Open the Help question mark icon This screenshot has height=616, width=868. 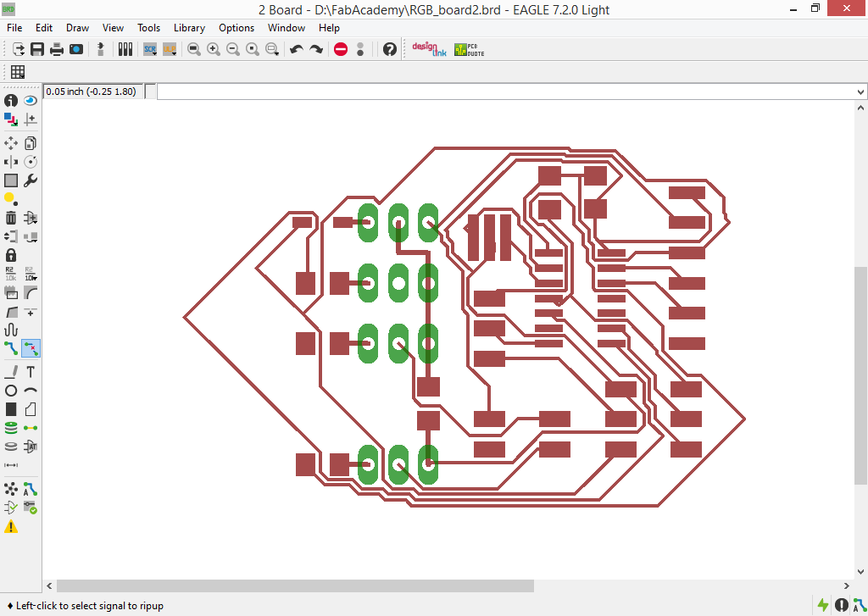390,49
